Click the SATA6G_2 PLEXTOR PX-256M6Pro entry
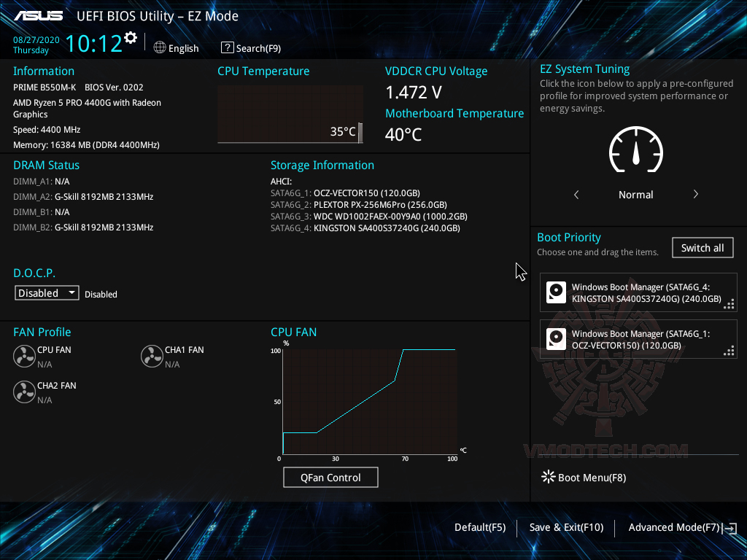 click(359, 205)
